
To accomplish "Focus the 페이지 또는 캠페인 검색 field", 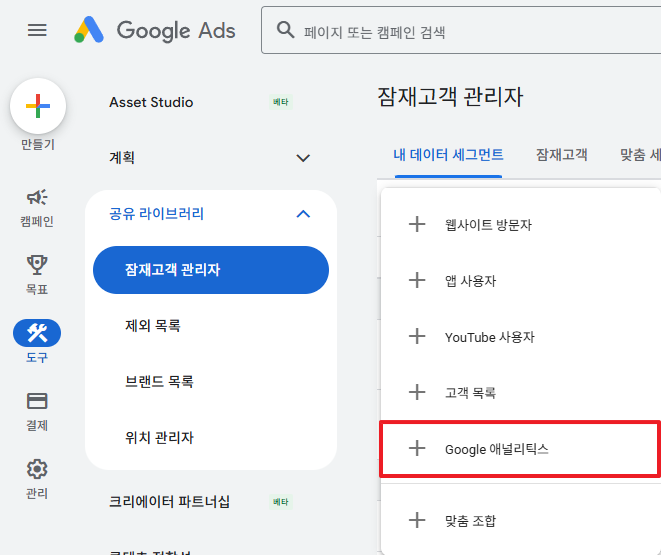I will 461,30.
